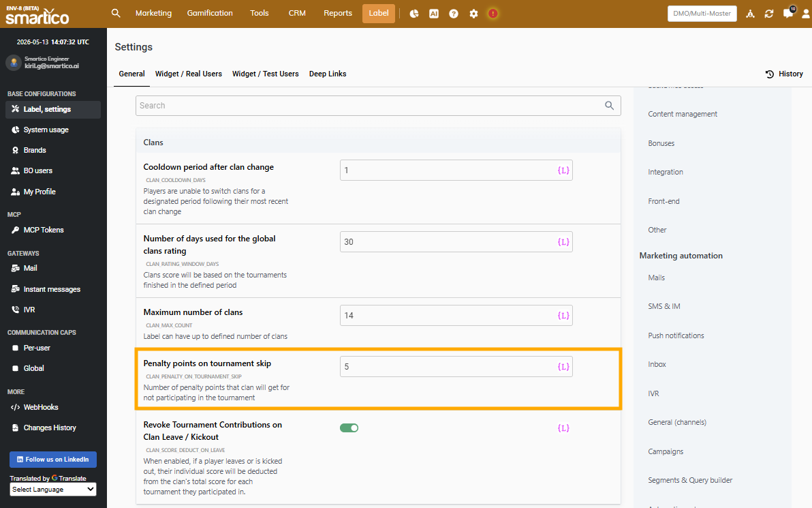The width and height of the screenshot is (812, 508).
Task: Open the Gamification menu
Action: [x=210, y=13]
